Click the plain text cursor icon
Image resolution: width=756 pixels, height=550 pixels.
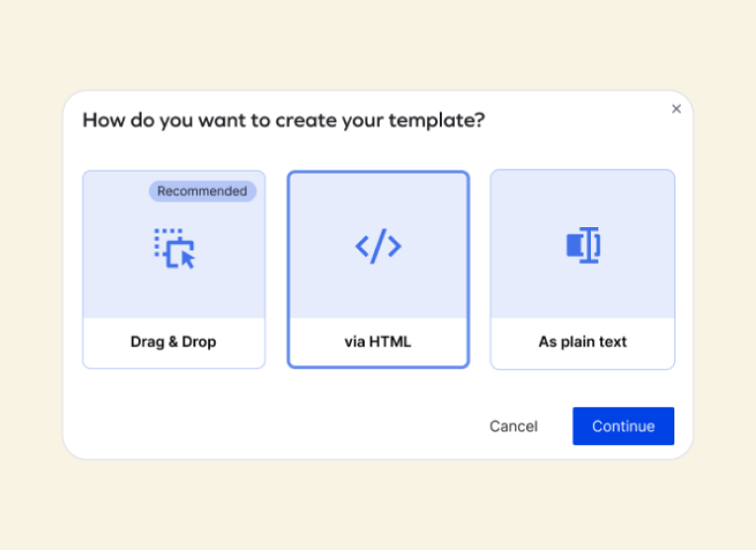[x=582, y=246]
